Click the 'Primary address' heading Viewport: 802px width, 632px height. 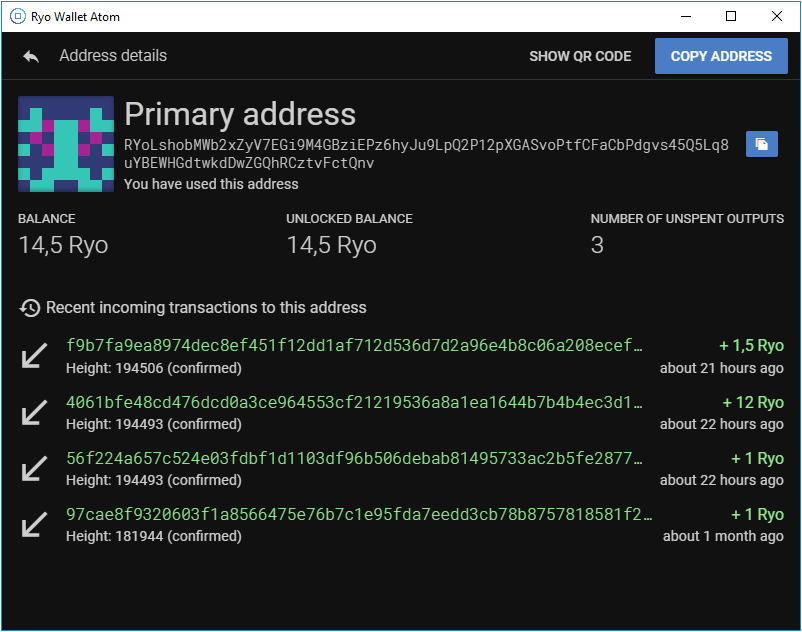240,114
